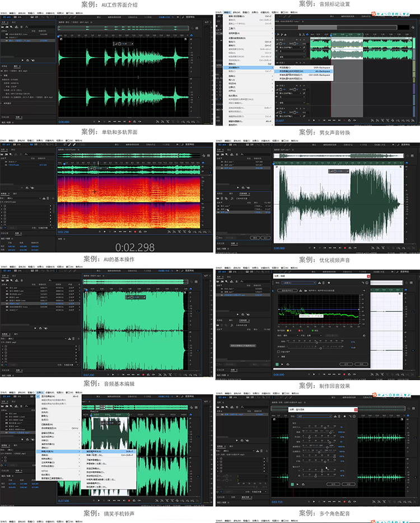Choose 降噪/恢复(N) in 音频基本编辑 effects menu
This screenshot has height=523, width=420.
point(58,451)
